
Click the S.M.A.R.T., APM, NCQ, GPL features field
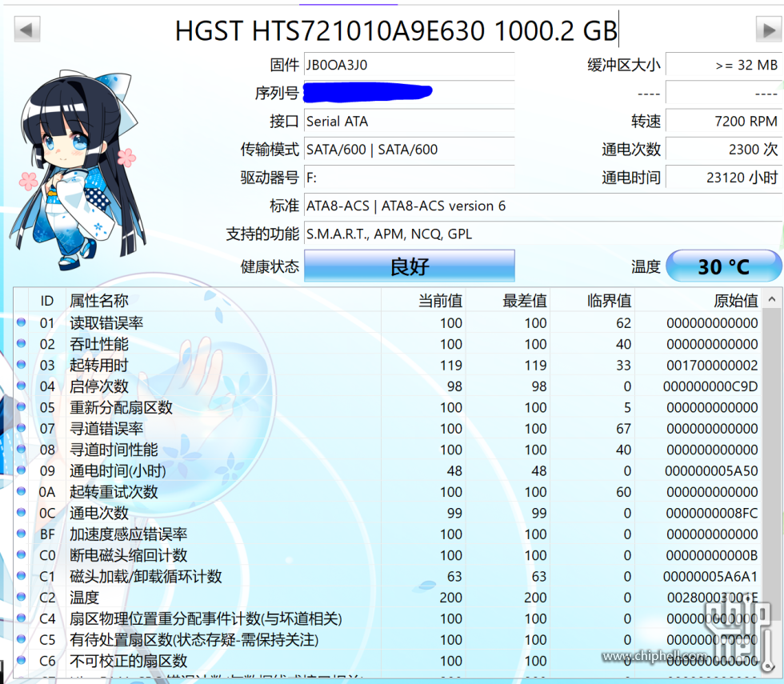[x=543, y=234]
